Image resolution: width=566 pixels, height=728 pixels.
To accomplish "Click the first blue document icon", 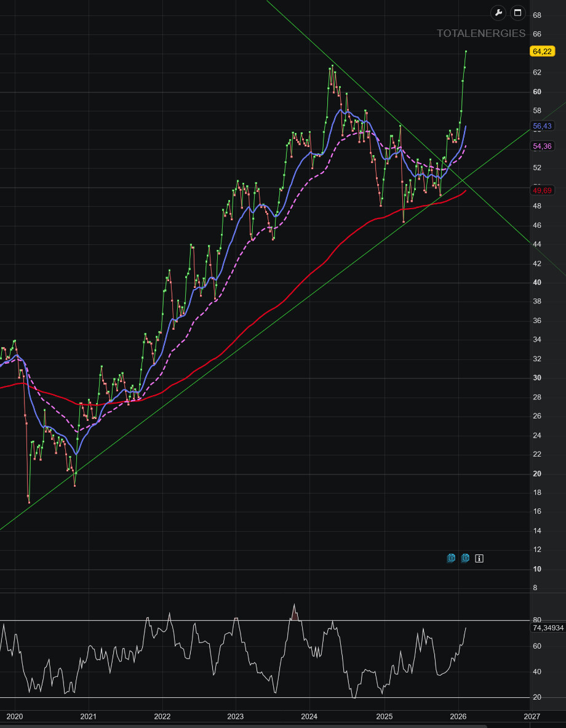I will pyautogui.click(x=451, y=558).
